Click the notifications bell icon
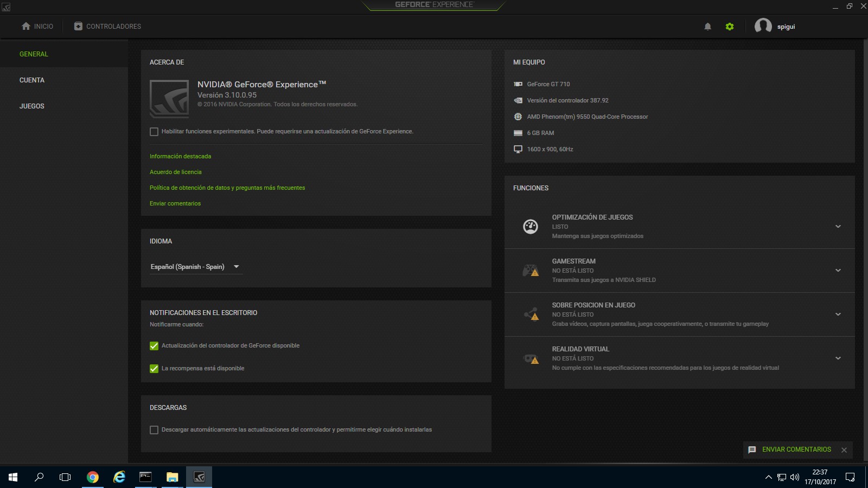This screenshot has width=868, height=488. coord(707,27)
